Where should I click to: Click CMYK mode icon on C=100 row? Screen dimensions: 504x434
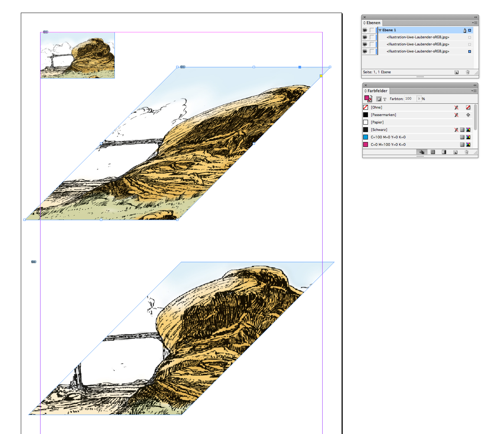[x=468, y=137]
